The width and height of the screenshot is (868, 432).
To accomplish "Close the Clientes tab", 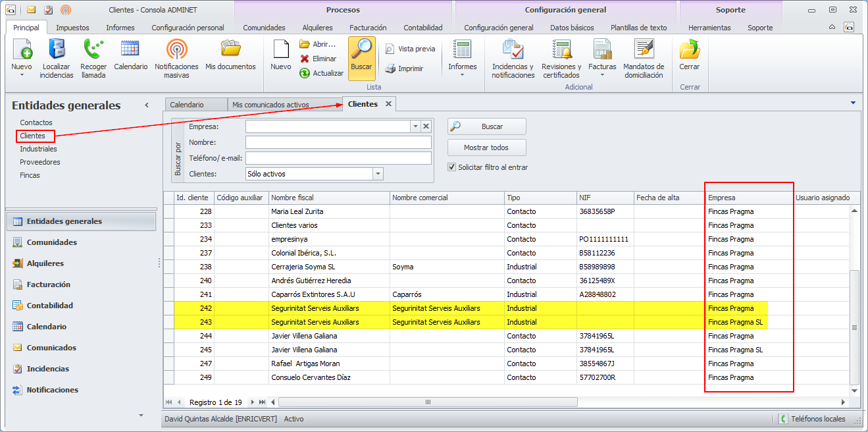I will [388, 104].
